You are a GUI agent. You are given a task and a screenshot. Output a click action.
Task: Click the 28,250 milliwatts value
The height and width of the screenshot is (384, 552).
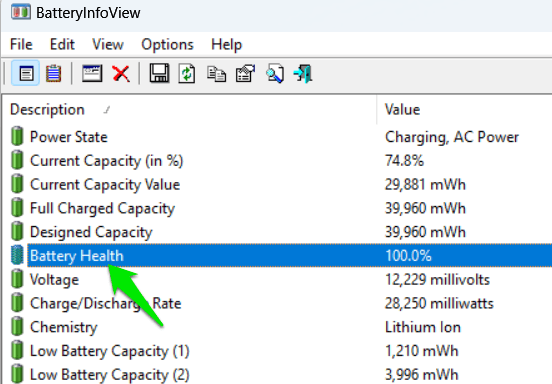[x=439, y=303]
